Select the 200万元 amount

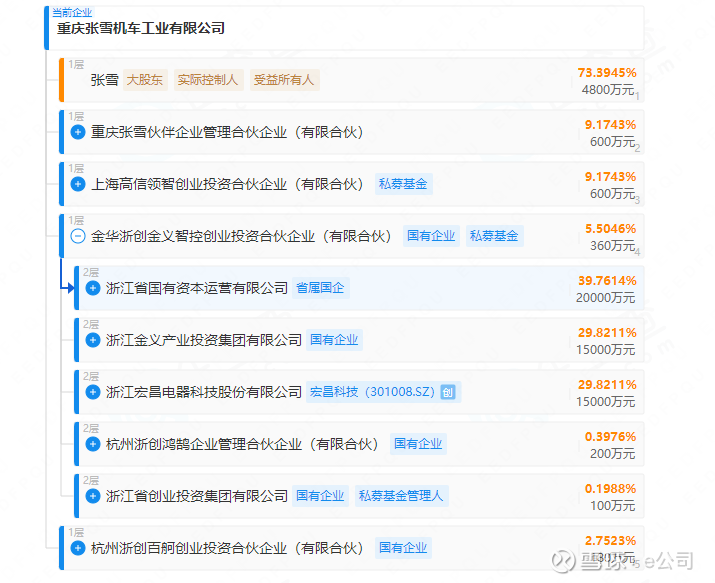tap(612, 454)
